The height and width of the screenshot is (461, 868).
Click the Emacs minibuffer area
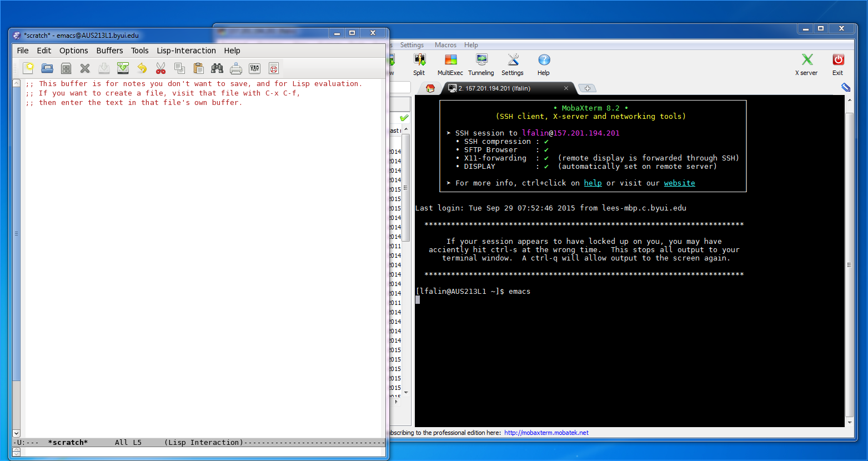point(203,452)
